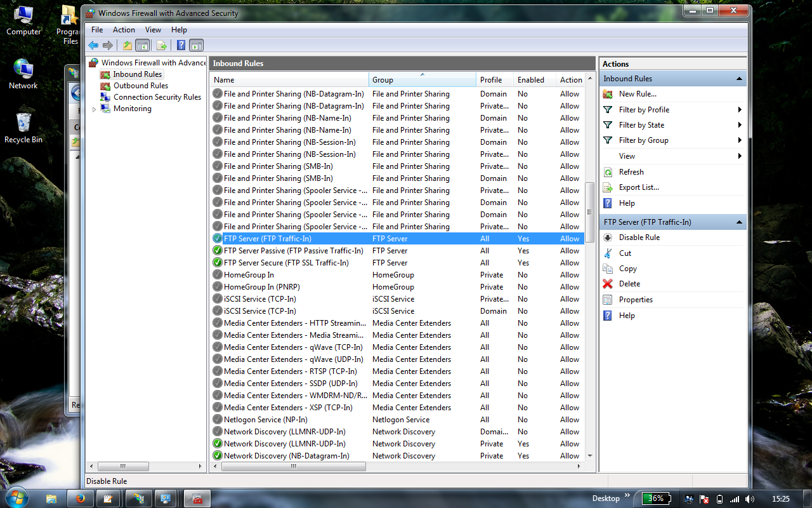Open the Action menu

pyautogui.click(x=124, y=30)
